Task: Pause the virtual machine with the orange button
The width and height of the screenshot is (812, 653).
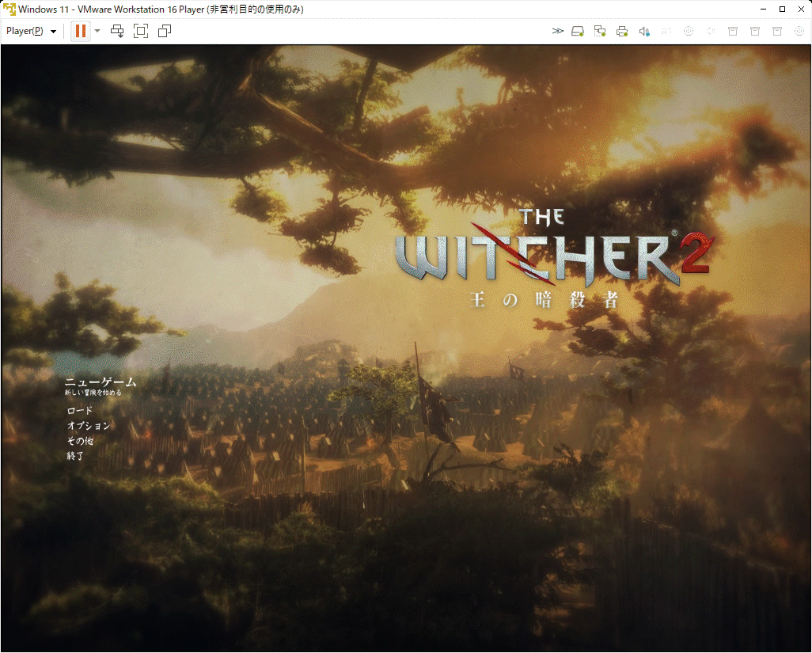Action: click(81, 31)
